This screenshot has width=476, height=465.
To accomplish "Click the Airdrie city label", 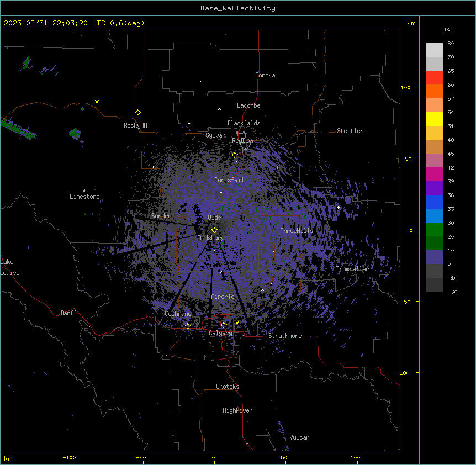I will point(223,297).
